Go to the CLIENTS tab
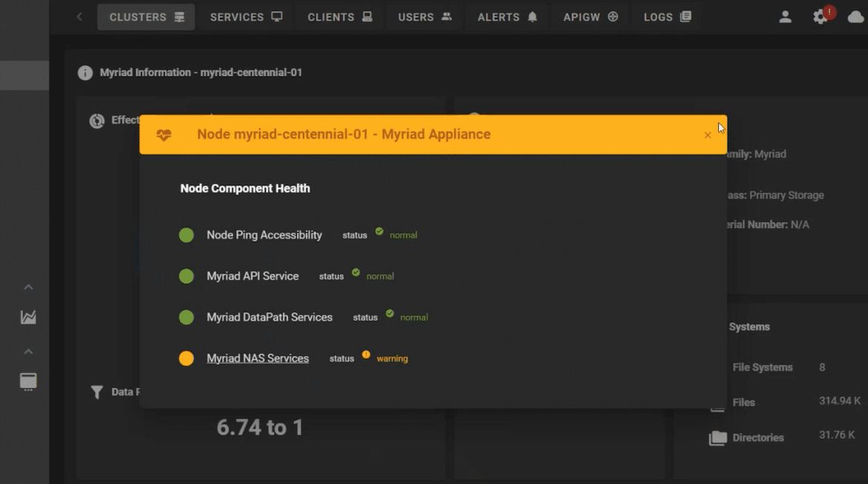 click(x=339, y=17)
